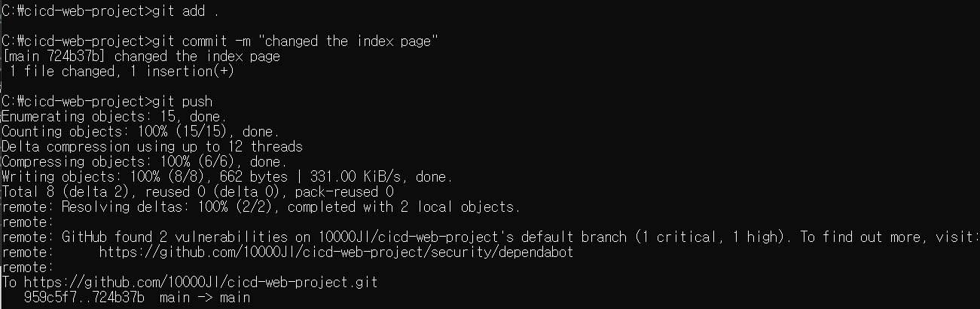Click the 'Counting objects: 100% (15/15)' line
This screenshot has width=980, height=309.
point(140,132)
